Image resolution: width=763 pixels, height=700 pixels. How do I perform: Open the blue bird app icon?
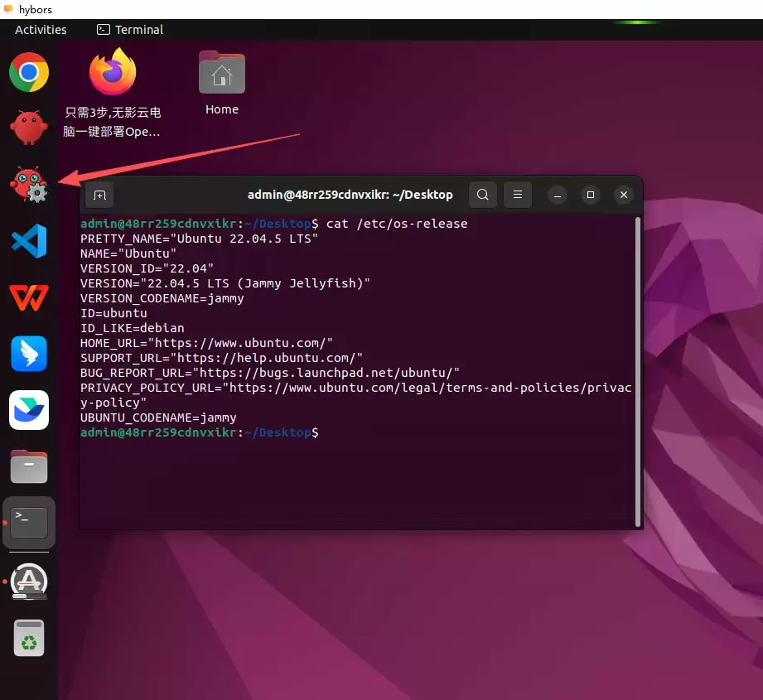click(x=29, y=354)
